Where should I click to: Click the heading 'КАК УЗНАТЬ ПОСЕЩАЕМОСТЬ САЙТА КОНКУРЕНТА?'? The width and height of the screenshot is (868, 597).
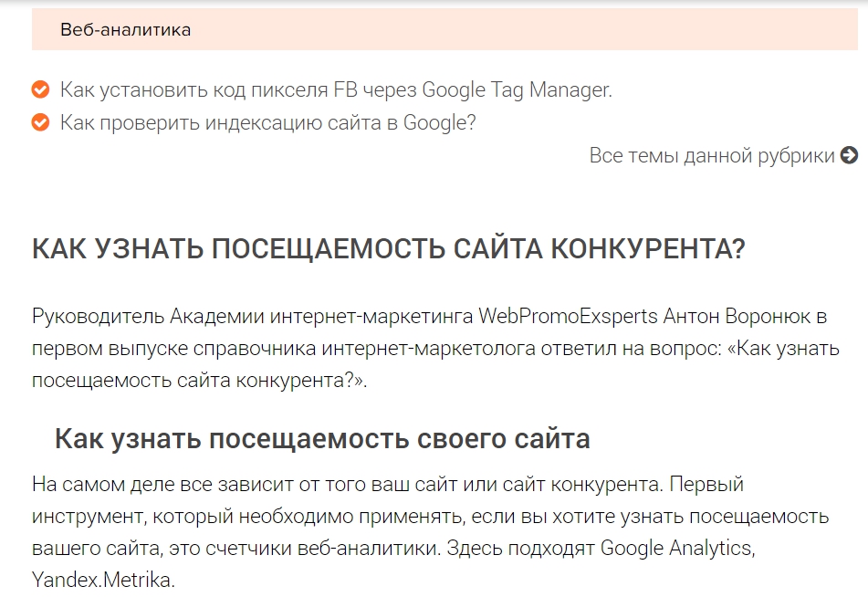388,248
